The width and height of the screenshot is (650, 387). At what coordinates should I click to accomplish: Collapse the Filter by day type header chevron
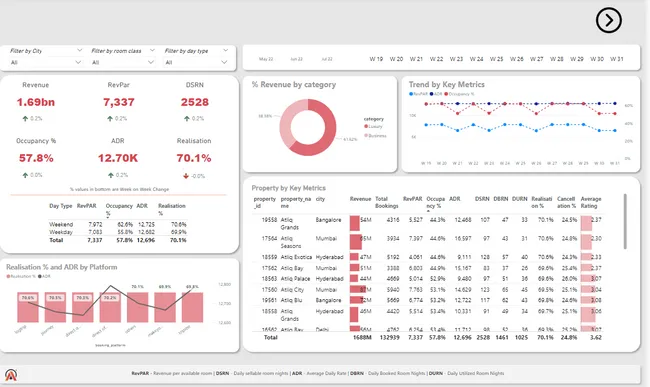(x=226, y=50)
